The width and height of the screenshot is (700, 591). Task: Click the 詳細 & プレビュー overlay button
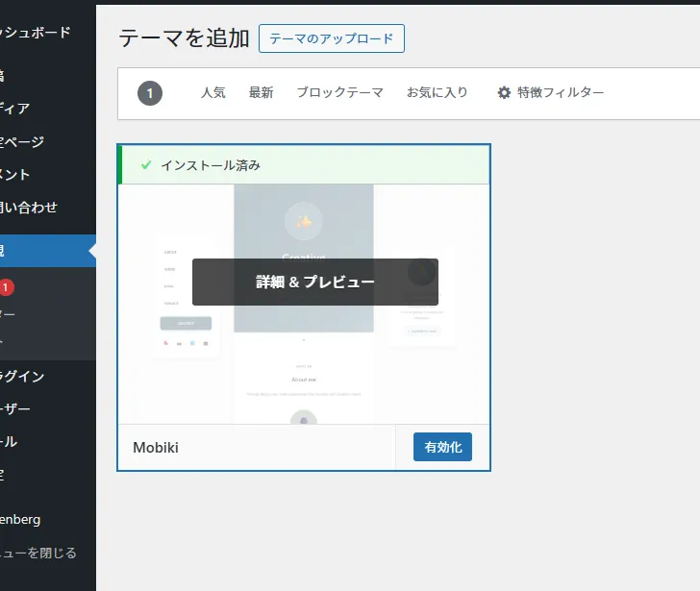[314, 282]
